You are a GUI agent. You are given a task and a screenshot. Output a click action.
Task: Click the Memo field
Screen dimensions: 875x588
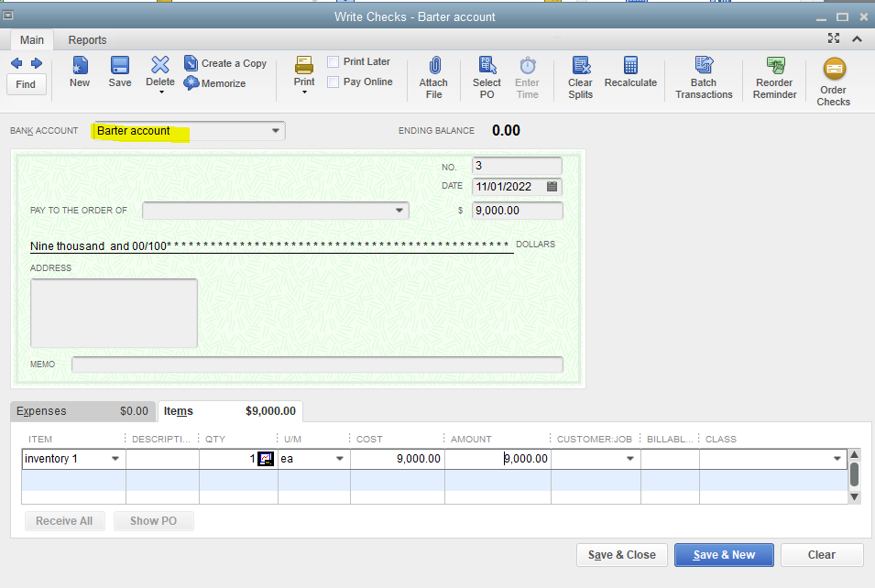[x=318, y=365]
